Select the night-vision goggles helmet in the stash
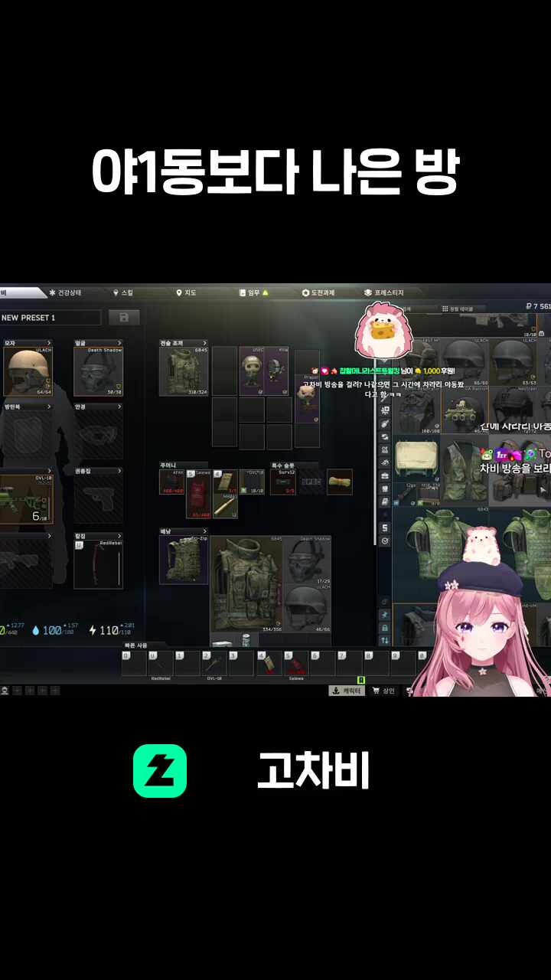The height and width of the screenshot is (980, 551). 464,411
